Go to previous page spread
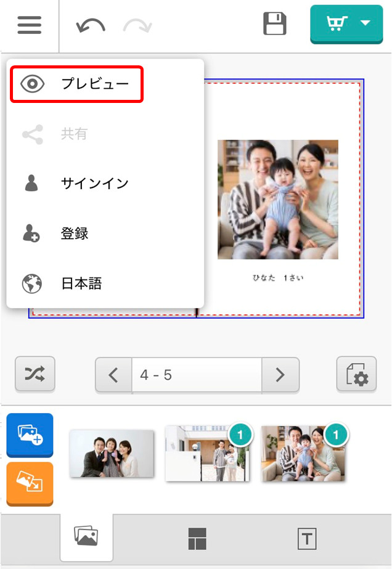 [x=113, y=375]
